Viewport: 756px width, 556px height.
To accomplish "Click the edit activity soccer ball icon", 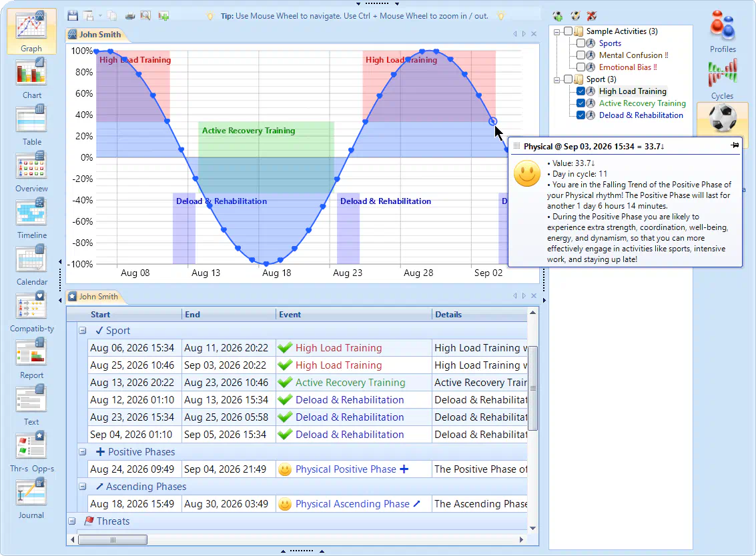I will click(575, 16).
